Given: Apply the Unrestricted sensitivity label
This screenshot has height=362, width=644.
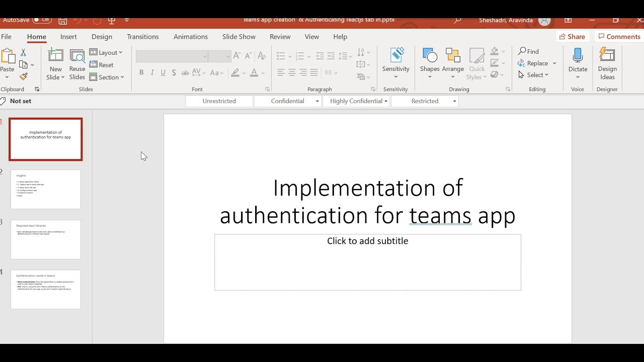Looking at the screenshot, I should click(x=219, y=101).
